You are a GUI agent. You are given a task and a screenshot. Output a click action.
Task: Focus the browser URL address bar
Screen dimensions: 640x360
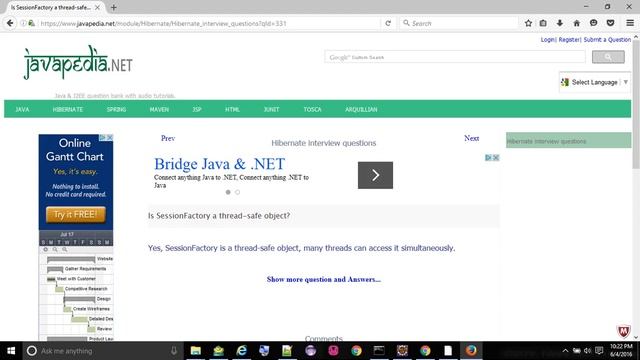pyautogui.click(x=208, y=23)
